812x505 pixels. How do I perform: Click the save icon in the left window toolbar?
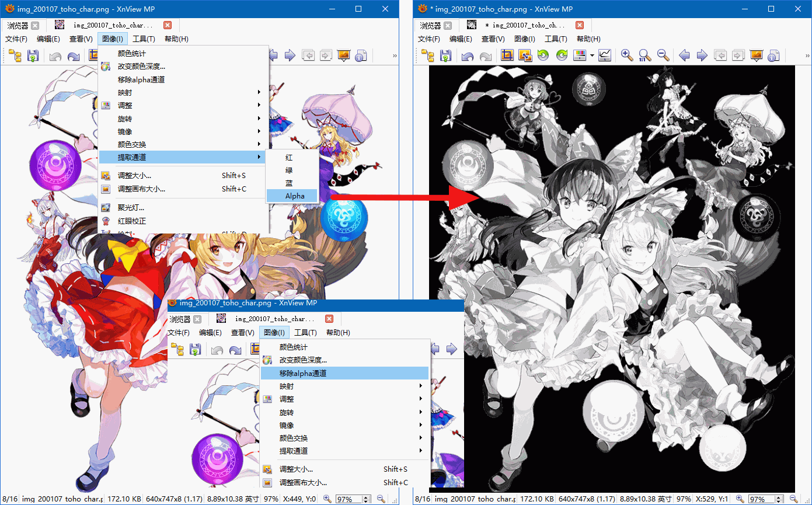click(33, 55)
